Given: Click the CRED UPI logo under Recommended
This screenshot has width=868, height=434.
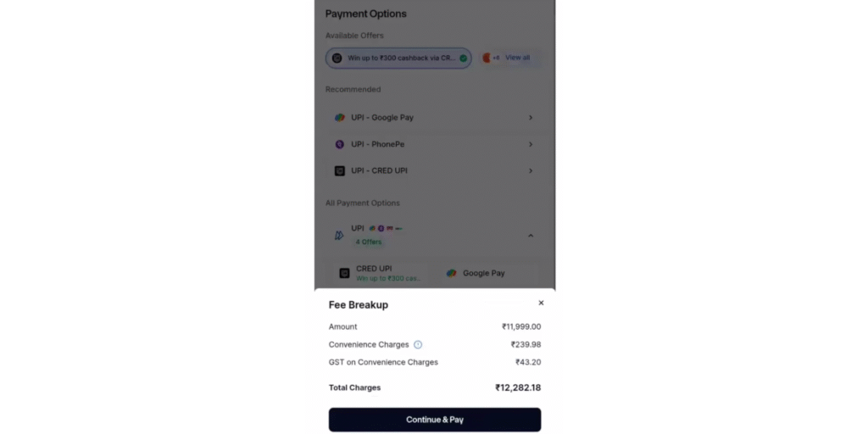Looking at the screenshot, I should pos(339,171).
